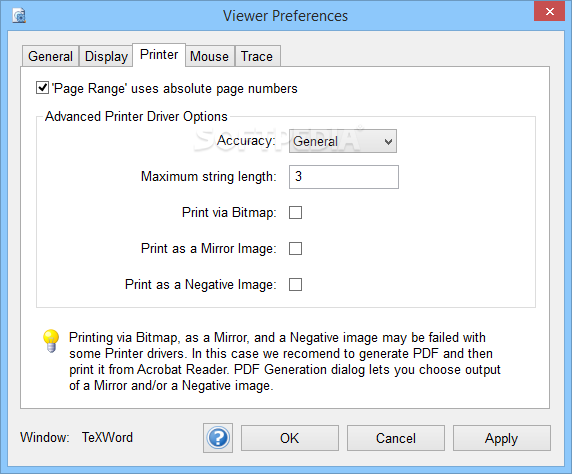The image size is (572, 474).
Task: Click the 'TeXWord' window name text
Action: coord(107,437)
